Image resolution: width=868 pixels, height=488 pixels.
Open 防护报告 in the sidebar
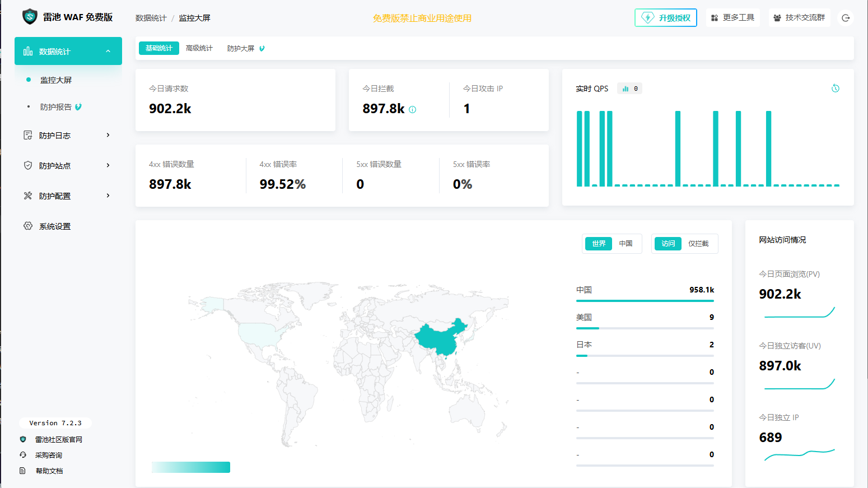(x=56, y=107)
